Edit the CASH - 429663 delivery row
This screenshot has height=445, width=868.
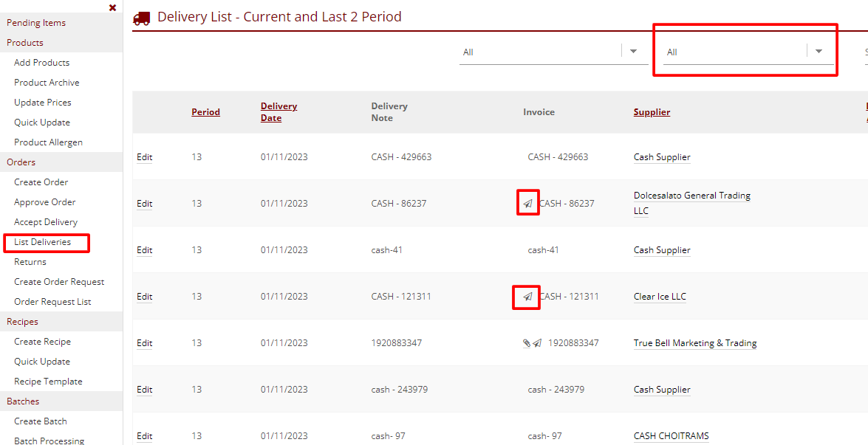click(x=144, y=157)
